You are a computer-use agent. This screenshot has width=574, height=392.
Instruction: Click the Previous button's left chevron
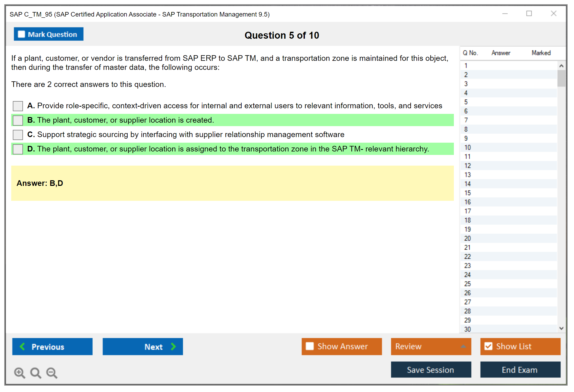[x=23, y=346]
